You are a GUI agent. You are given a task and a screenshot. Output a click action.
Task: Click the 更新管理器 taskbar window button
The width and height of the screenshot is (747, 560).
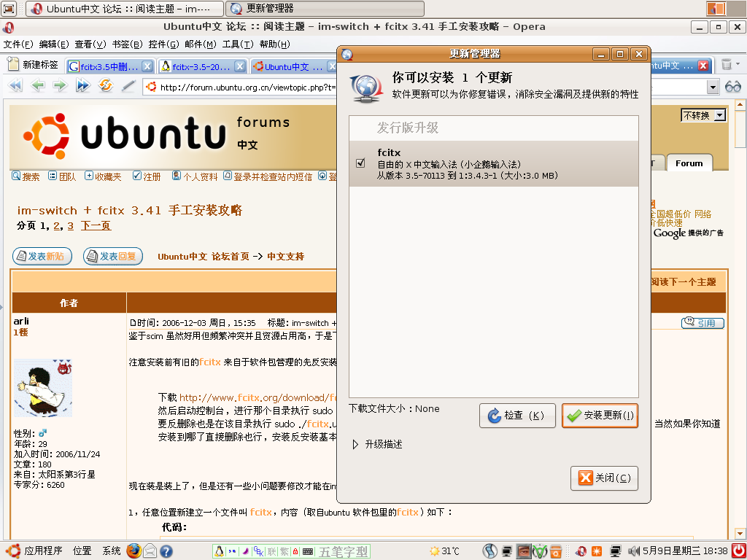[325, 9]
